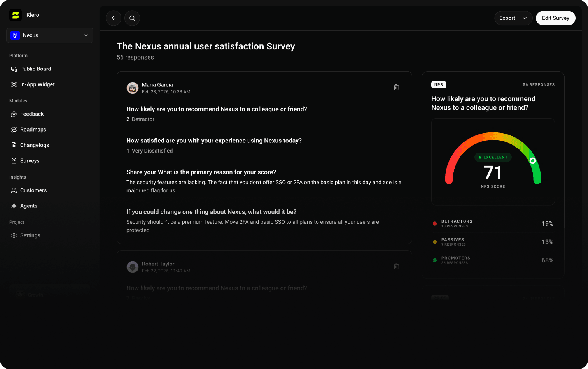Click the Settings gear icon
The width and height of the screenshot is (588, 369).
click(14, 235)
